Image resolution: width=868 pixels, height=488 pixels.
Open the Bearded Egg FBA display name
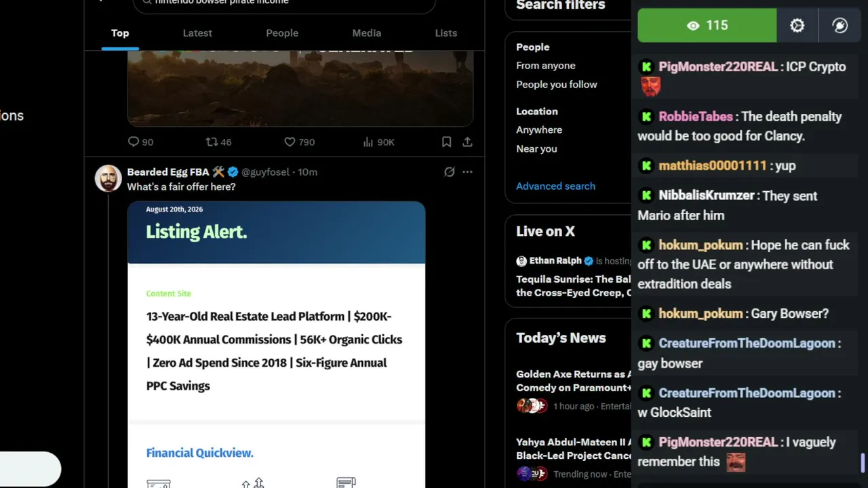(x=168, y=172)
